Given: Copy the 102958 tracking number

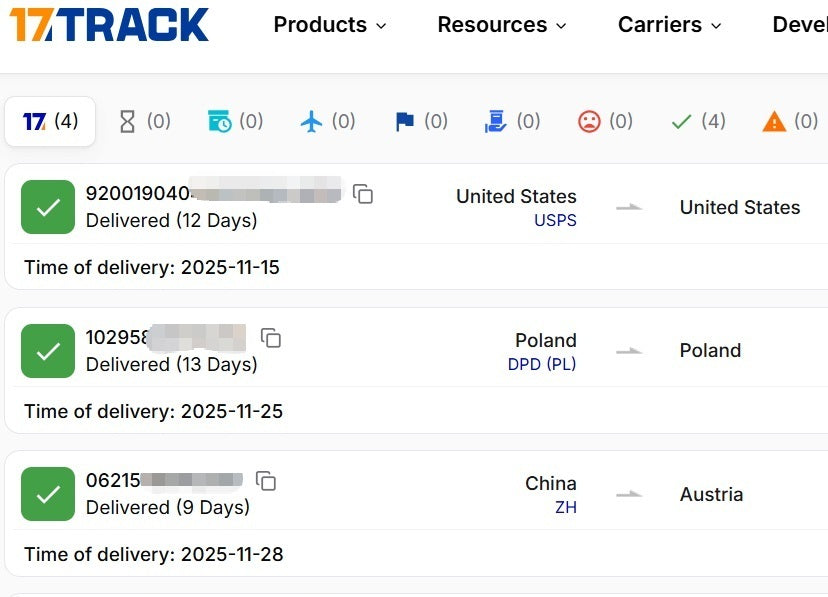Looking at the screenshot, I should pyautogui.click(x=271, y=338).
